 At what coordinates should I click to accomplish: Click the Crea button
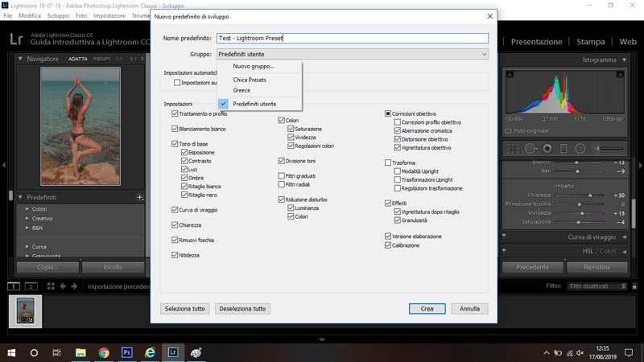427,309
